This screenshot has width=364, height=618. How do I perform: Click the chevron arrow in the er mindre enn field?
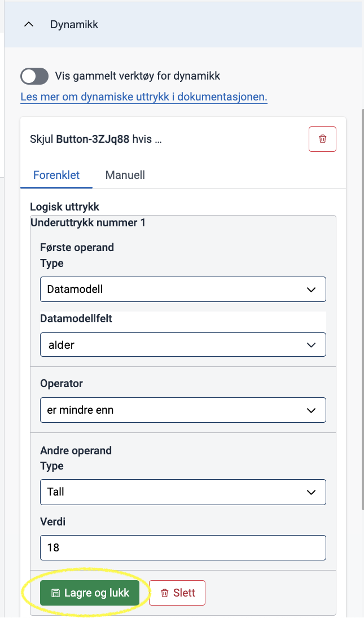pos(311,410)
